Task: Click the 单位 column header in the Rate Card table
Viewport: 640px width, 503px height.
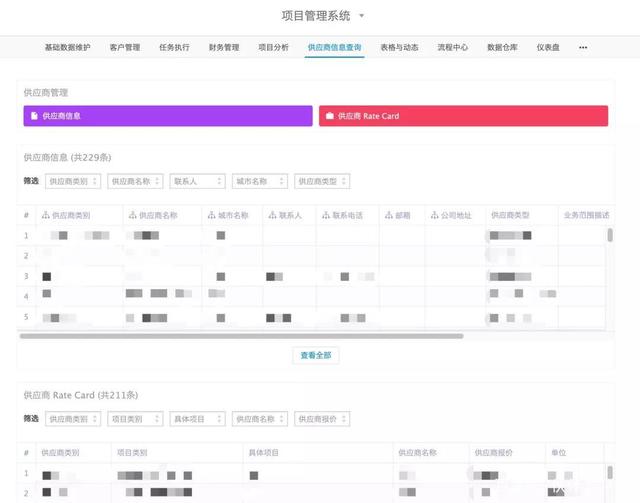Action: point(559,453)
